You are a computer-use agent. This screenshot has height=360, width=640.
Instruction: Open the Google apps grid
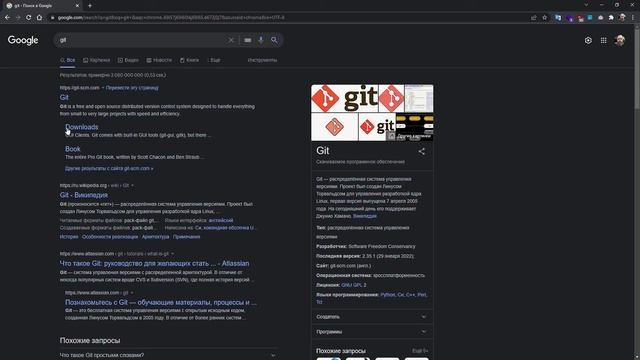tap(603, 40)
